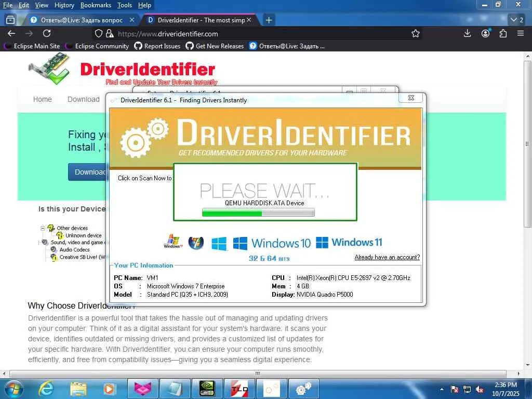Open the View menu
Viewport: 532px width, 399px height.
click(42, 5)
